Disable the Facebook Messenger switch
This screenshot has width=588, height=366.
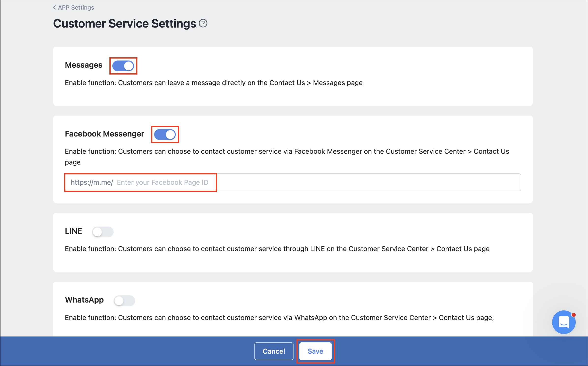pos(165,135)
